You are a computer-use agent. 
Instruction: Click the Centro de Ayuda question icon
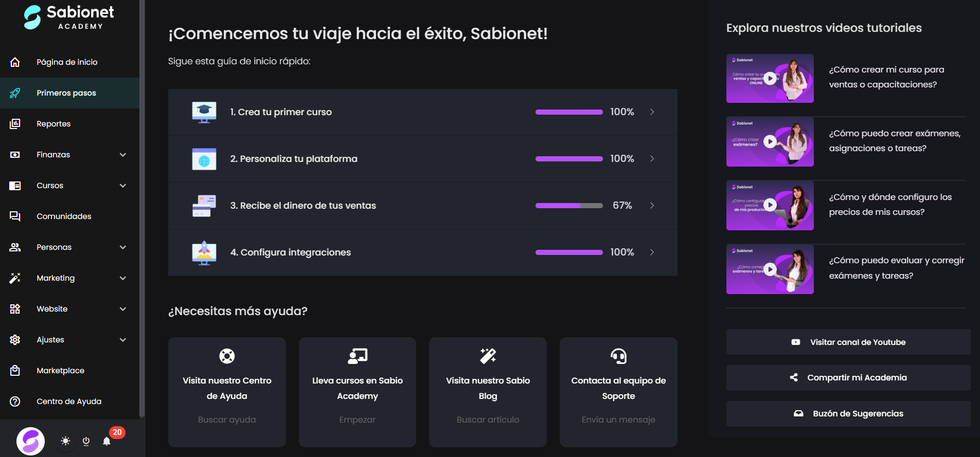pos(15,401)
